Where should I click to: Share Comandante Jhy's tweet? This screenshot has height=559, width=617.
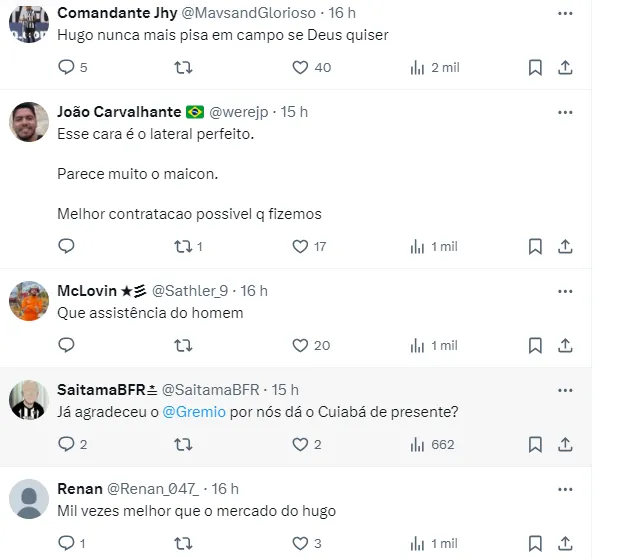coord(565,68)
